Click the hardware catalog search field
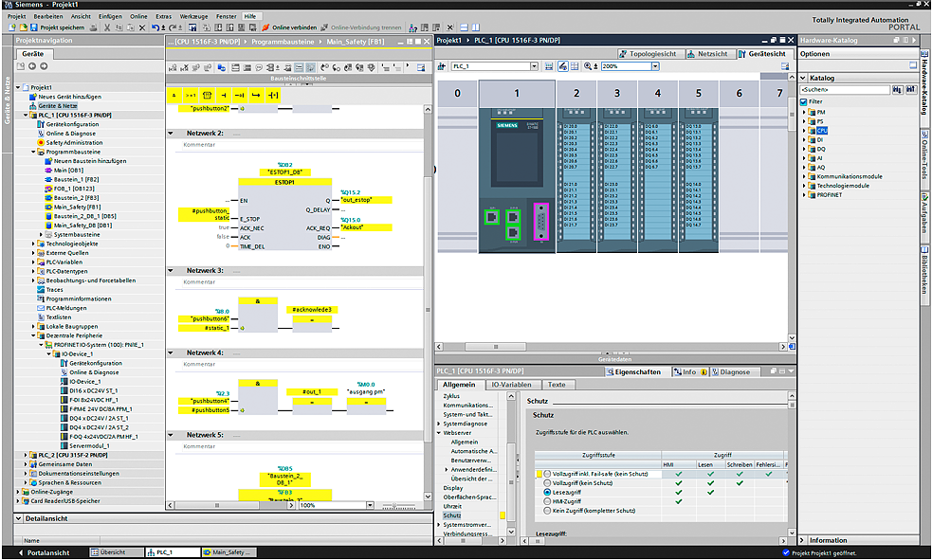 (x=844, y=90)
